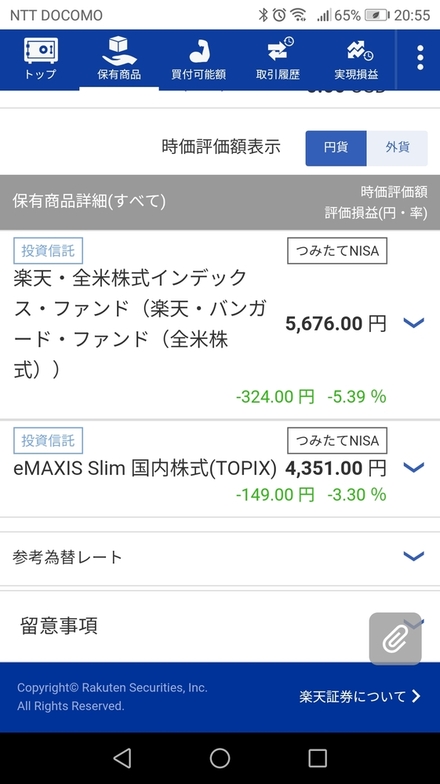
Task: Switch valuation display to 外貨
Action: coord(398,148)
